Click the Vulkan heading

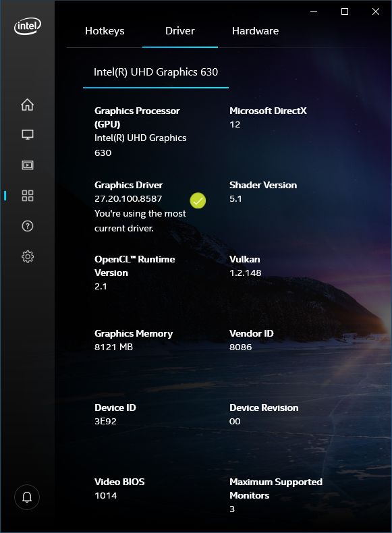point(245,259)
